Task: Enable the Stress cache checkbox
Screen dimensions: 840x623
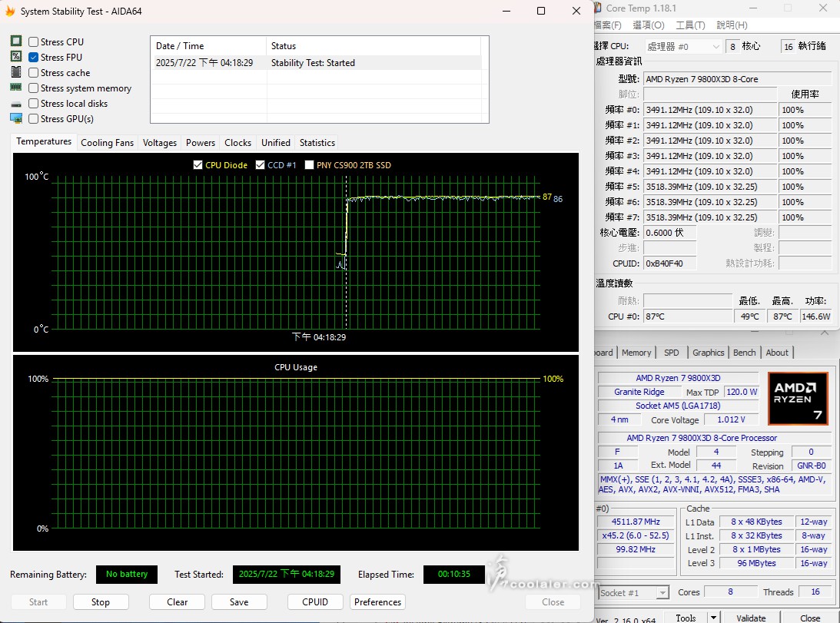Action: pyautogui.click(x=33, y=73)
